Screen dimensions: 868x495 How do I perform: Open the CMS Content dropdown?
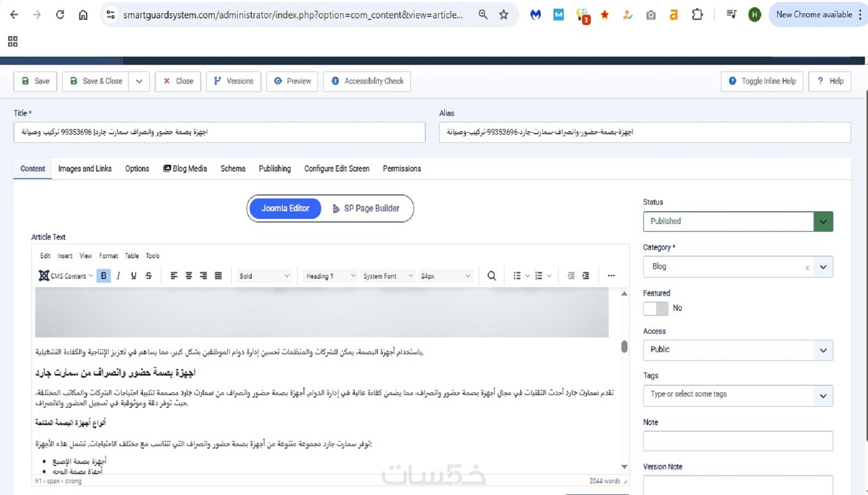click(66, 276)
